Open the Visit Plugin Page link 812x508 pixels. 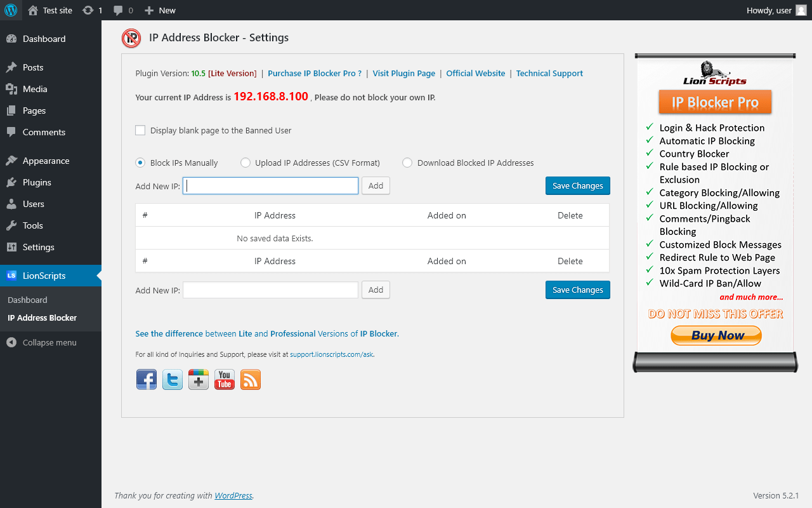pyautogui.click(x=404, y=73)
